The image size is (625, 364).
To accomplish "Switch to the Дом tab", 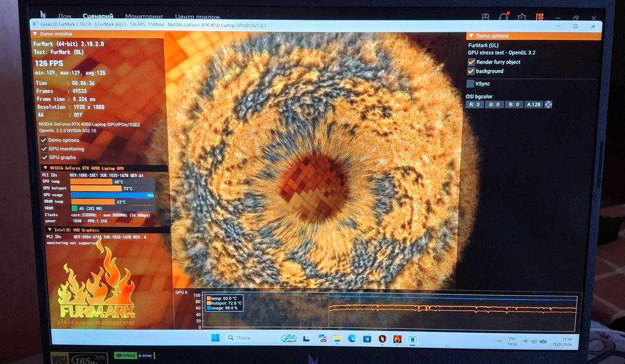I will point(64,16).
